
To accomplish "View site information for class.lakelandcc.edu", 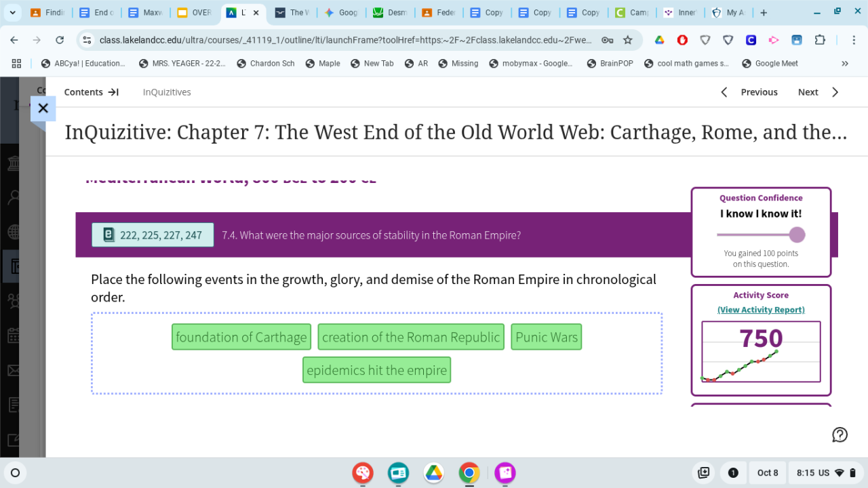I will point(87,40).
